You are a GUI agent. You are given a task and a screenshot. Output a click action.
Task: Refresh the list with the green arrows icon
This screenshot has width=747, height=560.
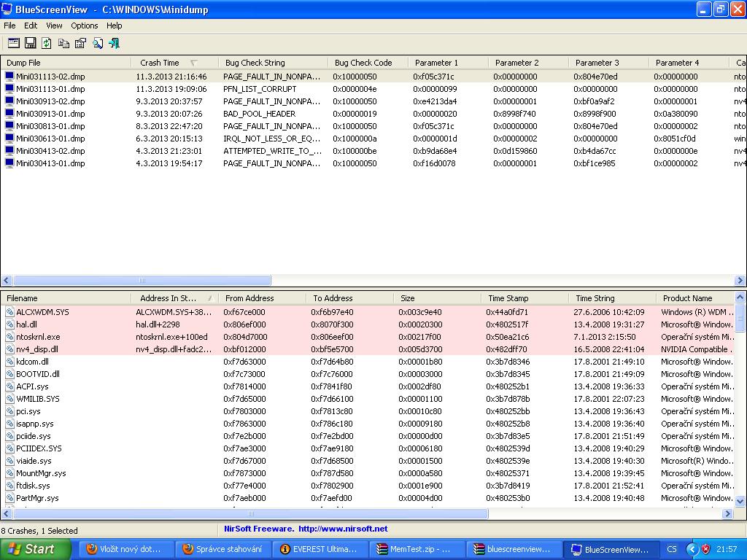coord(47,43)
